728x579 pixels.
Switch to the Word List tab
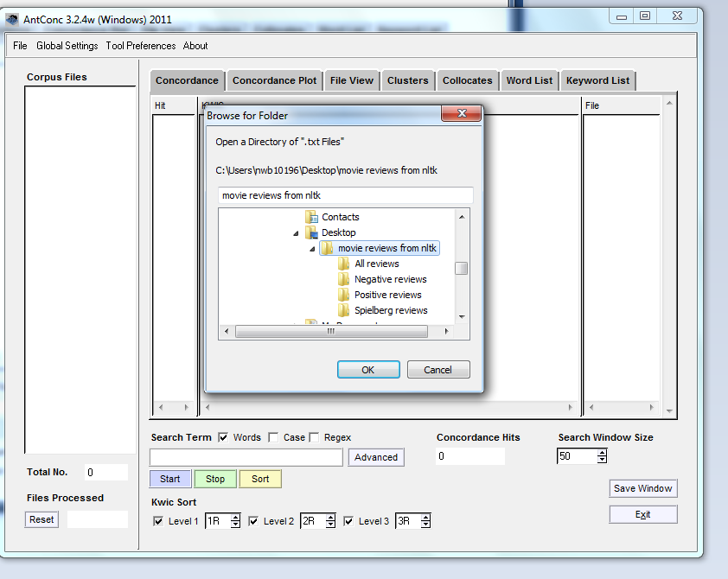coord(529,80)
